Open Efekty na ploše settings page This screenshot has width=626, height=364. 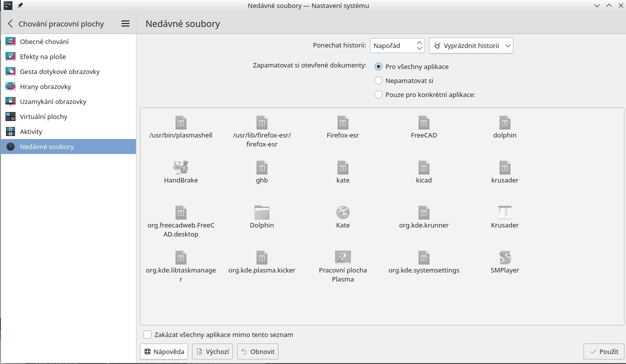click(x=68, y=56)
